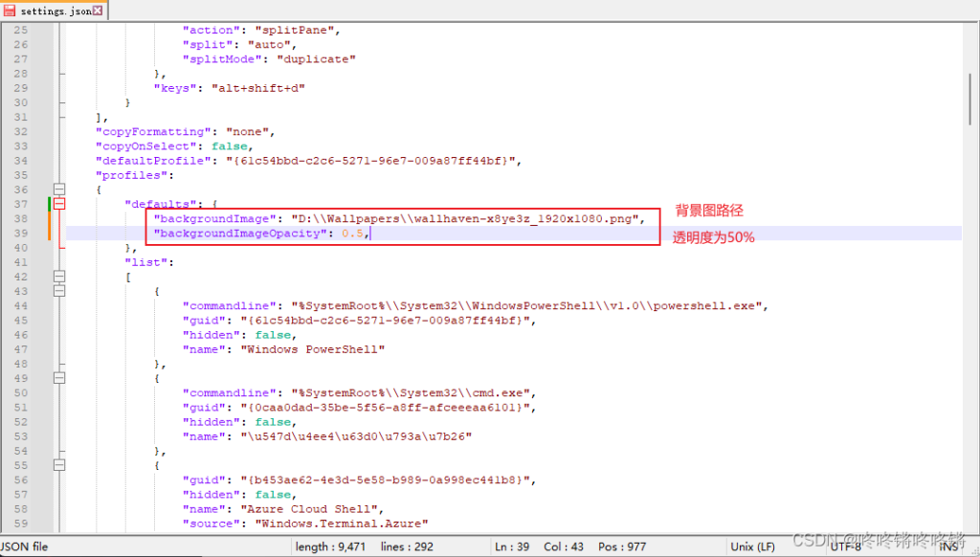Open the Unix (LF) line ending selector
This screenshot has width=980, height=557.
tap(751, 546)
